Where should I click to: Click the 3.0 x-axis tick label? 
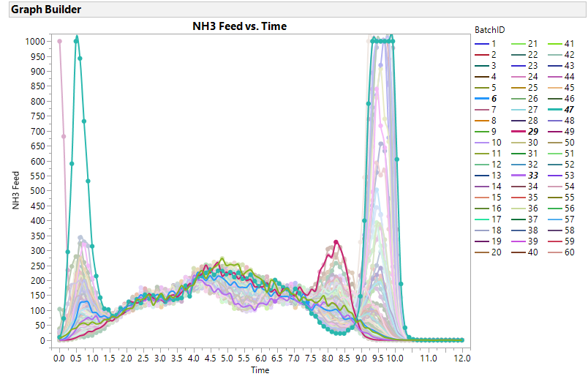tap(160, 359)
